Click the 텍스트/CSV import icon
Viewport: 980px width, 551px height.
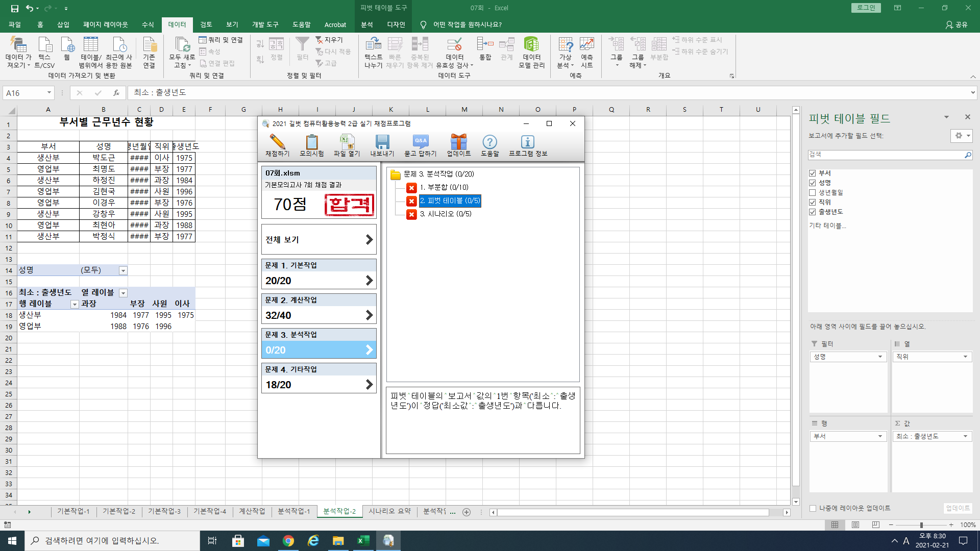pos(44,52)
